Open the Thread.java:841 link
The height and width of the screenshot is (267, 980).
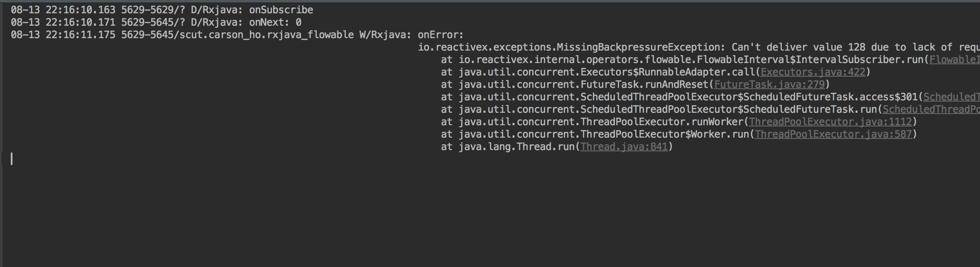pos(624,147)
